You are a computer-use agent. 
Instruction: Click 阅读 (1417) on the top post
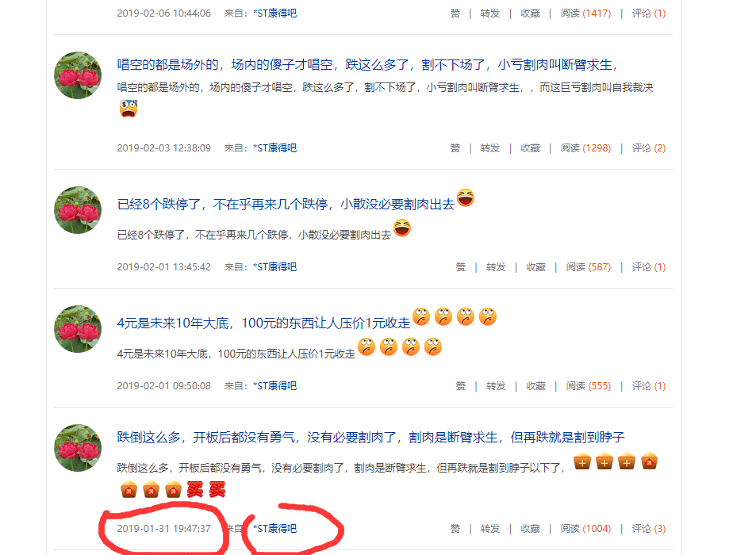(x=585, y=13)
